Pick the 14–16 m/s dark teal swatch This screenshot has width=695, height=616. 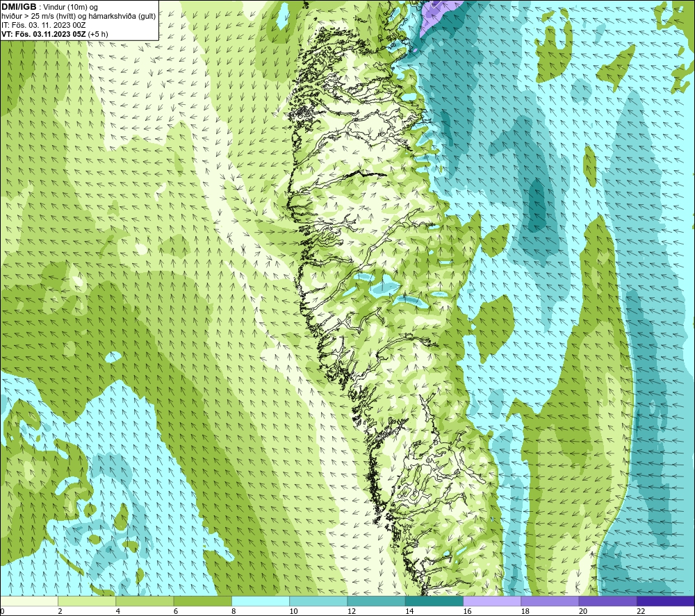(434, 601)
